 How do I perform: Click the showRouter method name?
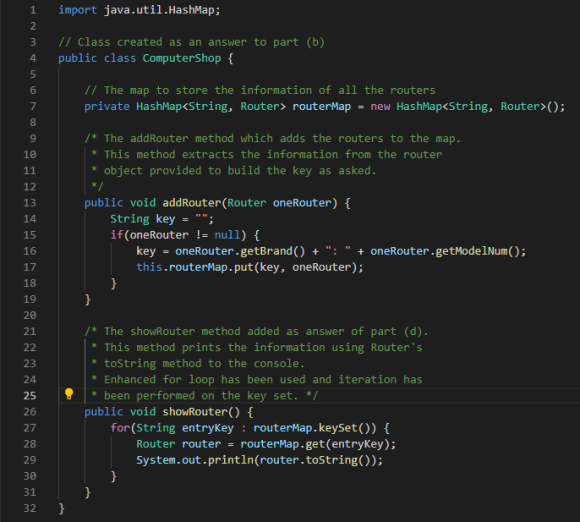(x=195, y=412)
